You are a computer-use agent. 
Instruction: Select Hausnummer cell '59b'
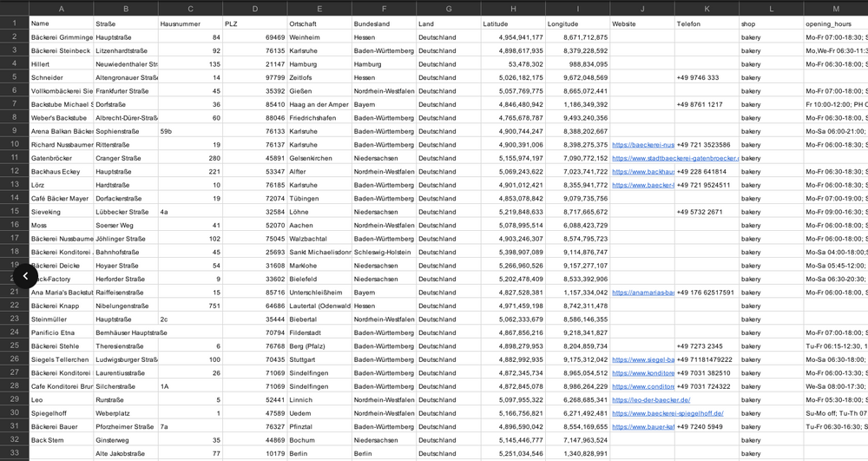tap(190, 131)
